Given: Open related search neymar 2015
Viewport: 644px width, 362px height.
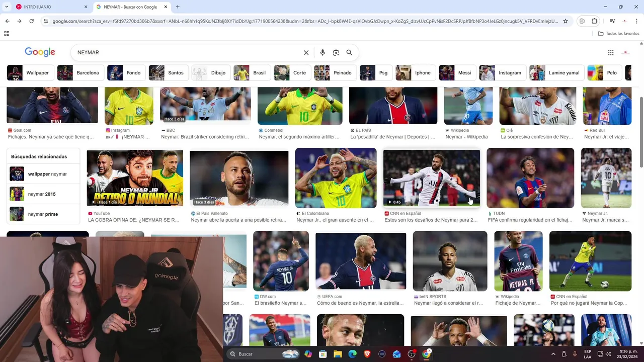Looking at the screenshot, I should pos(43,194).
